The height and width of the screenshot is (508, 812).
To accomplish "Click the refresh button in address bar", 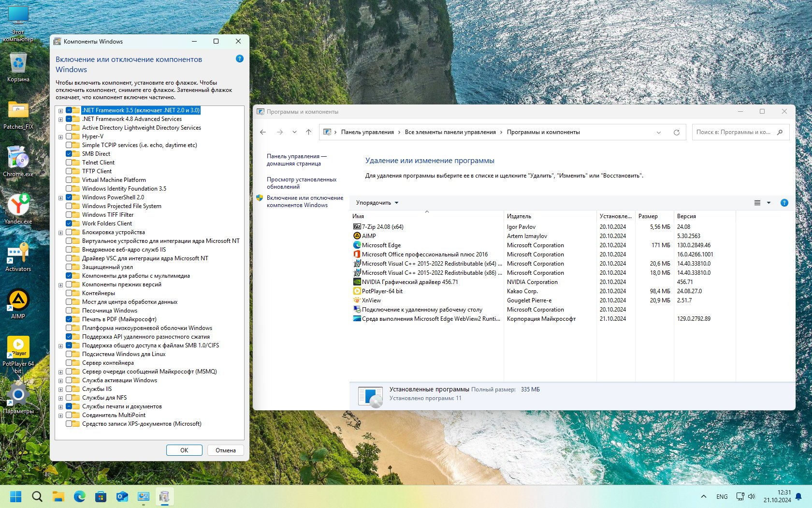I will 676,133.
